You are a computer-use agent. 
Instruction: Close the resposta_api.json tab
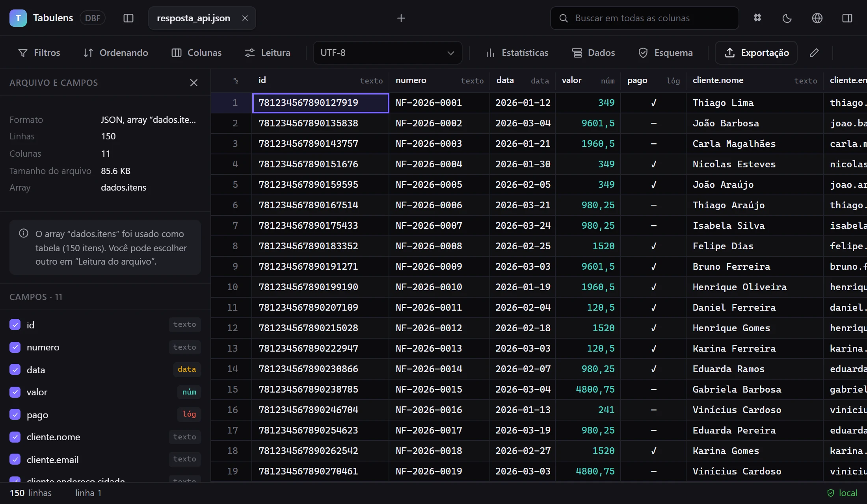(x=245, y=18)
